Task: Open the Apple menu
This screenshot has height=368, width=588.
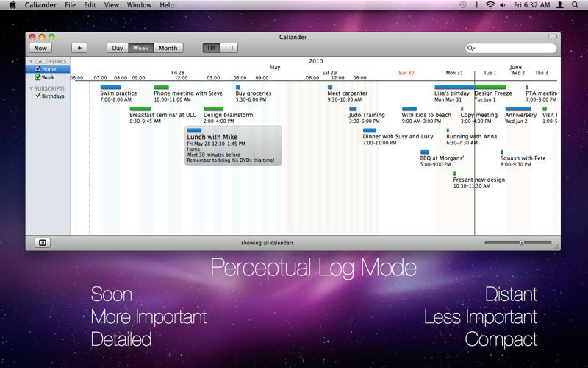Action: tap(12, 5)
